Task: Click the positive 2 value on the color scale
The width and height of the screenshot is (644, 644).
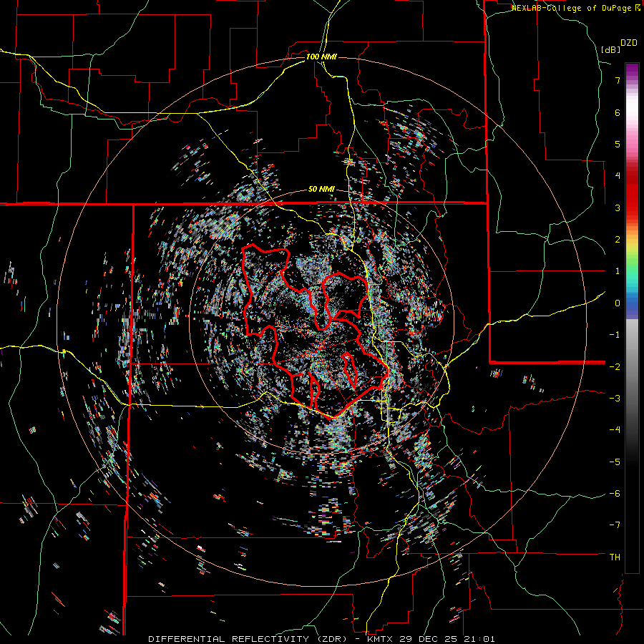Action: tap(618, 240)
